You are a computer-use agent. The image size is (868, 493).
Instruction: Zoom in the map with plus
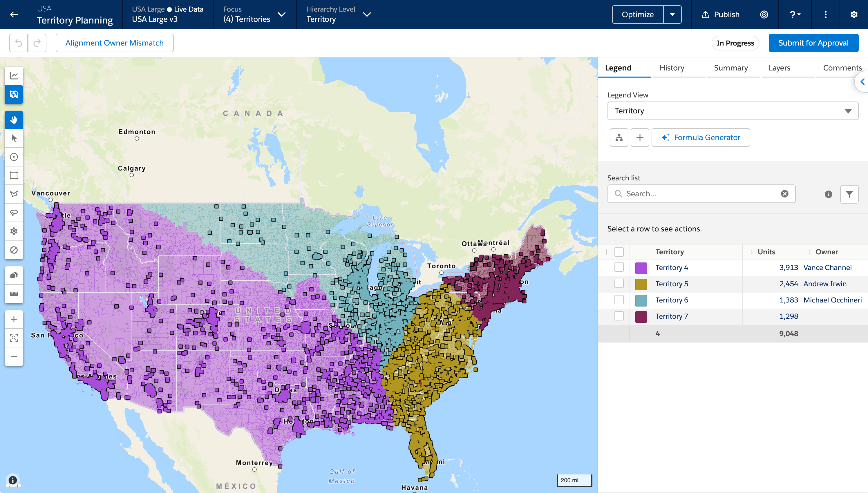tap(14, 319)
